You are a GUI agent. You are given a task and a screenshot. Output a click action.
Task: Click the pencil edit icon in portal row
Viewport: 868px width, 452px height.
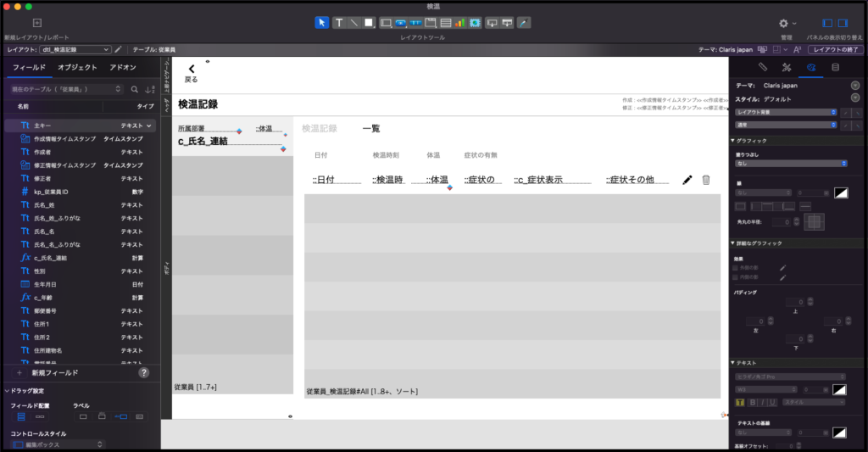[687, 180]
